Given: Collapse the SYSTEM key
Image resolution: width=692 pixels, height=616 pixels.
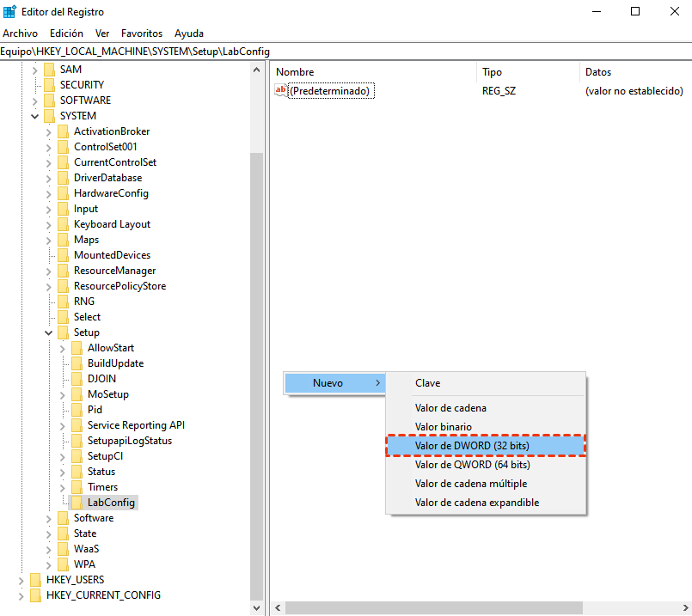Looking at the screenshot, I should click(x=35, y=115).
